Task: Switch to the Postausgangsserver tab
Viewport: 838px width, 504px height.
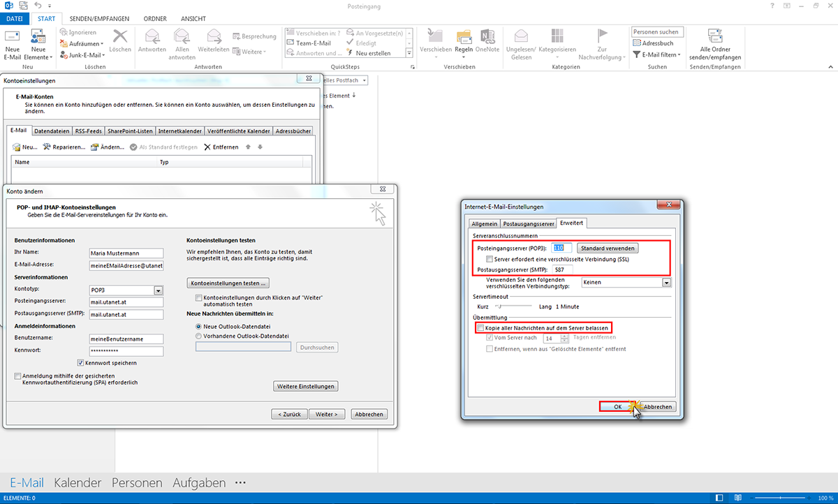Action: click(529, 223)
